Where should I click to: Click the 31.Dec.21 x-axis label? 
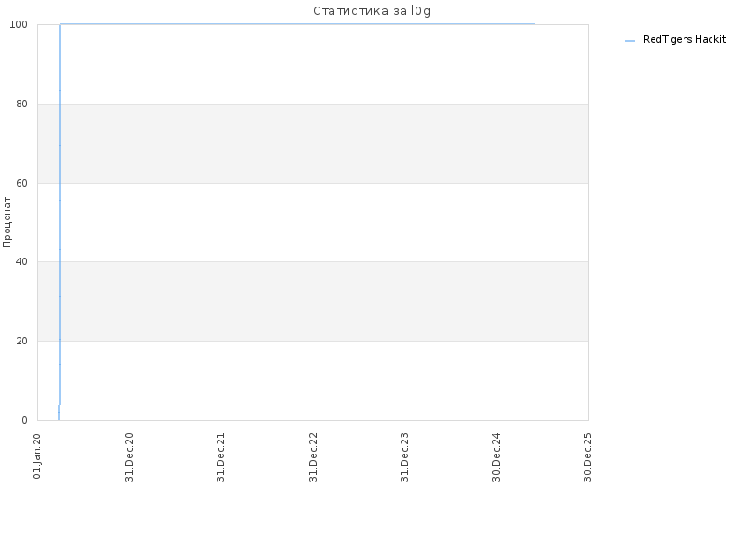pos(220,456)
